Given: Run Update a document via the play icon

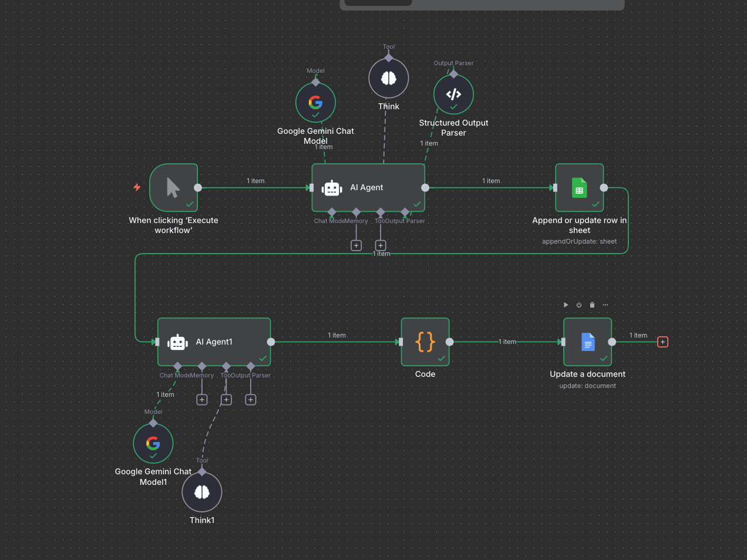Looking at the screenshot, I should coord(566,305).
